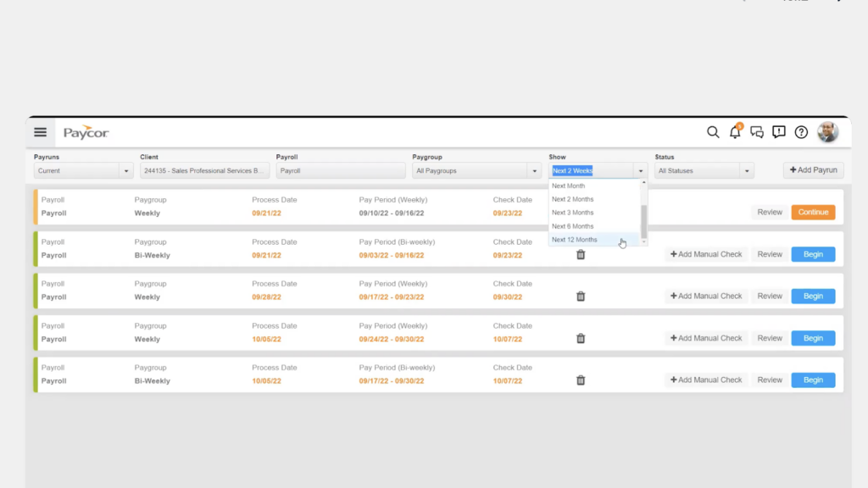The width and height of the screenshot is (868, 488).
Task: Click the Add Payrun button
Action: click(813, 170)
